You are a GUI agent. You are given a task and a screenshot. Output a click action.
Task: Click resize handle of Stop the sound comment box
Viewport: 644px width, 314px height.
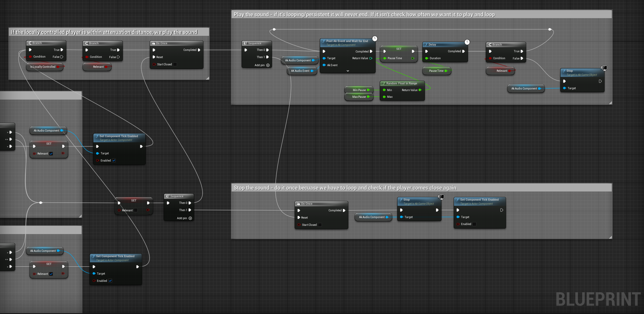(x=610, y=237)
